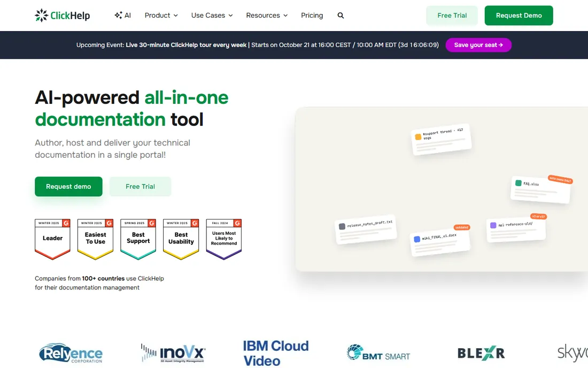Click the FAQ.xlsx file card

click(x=540, y=189)
